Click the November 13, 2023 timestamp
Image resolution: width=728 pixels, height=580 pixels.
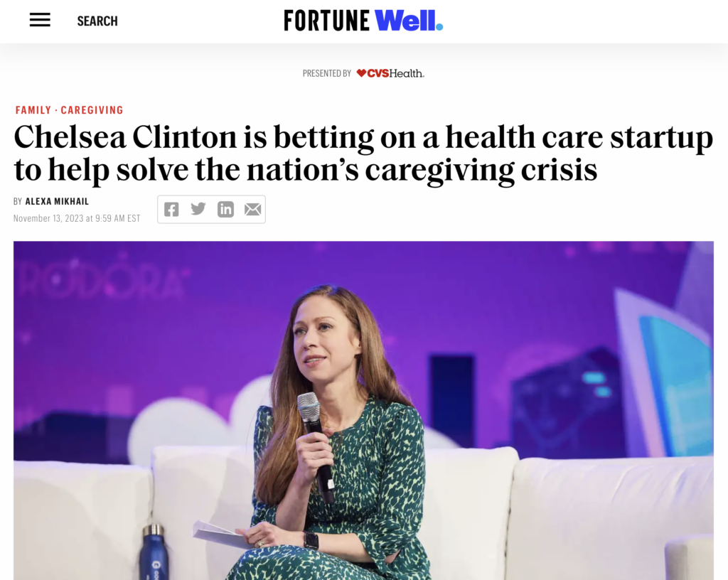pyautogui.click(x=77, y=218)
